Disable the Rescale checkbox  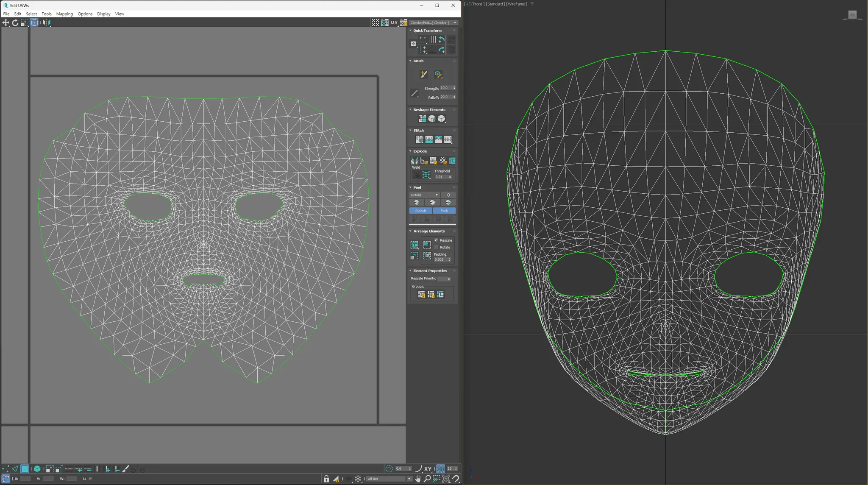pyautogui.click(x=436, y=240)
